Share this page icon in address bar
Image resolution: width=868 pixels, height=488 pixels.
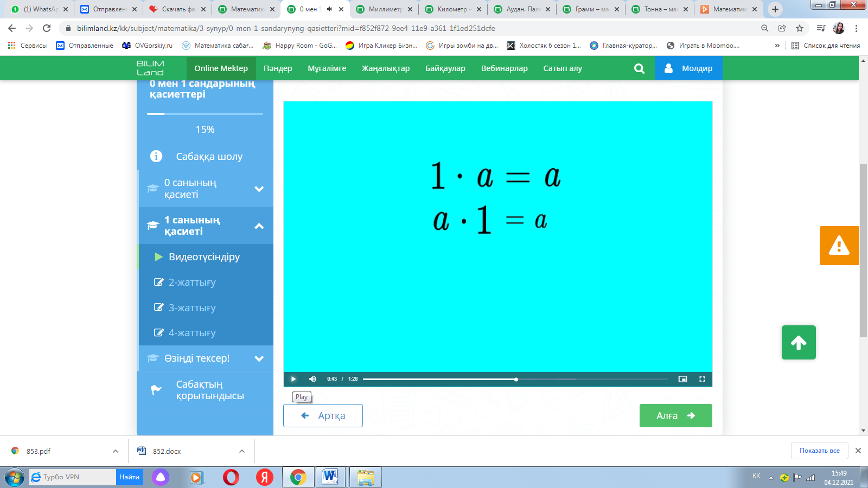782,28
